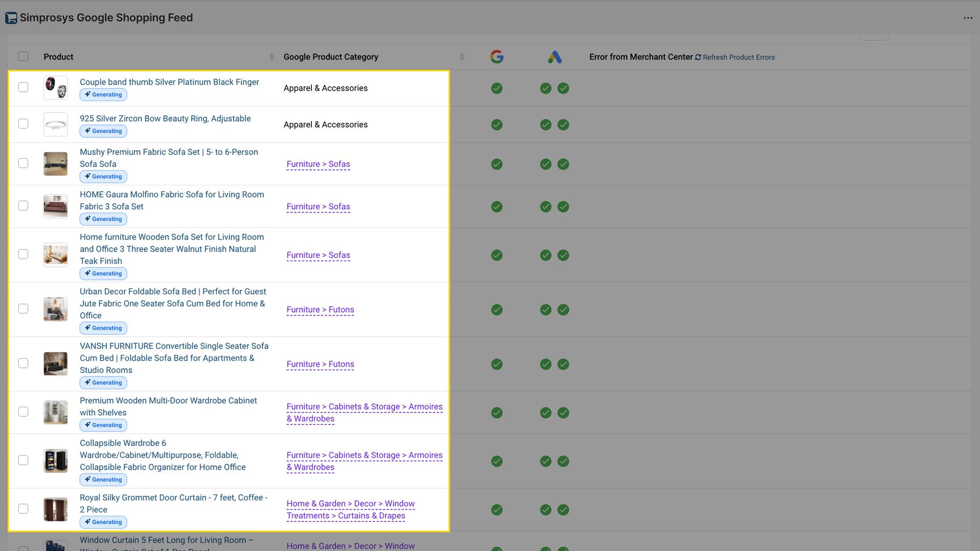Select the header checkbox to select all products

pos(23,56)
